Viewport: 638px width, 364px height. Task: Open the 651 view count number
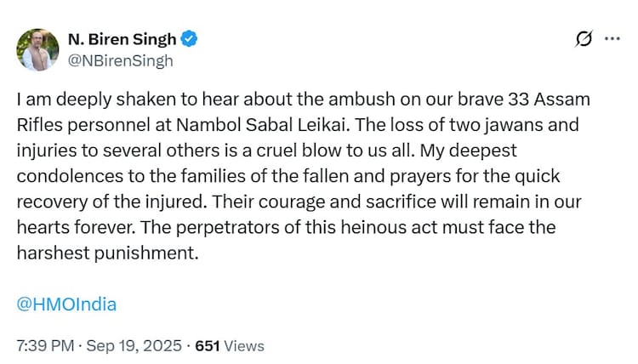[208, 346]
